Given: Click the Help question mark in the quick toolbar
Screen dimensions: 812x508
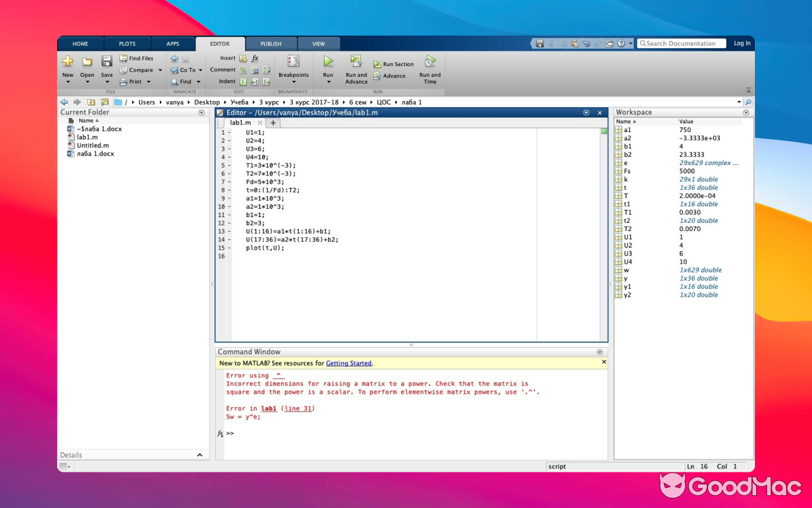Looking at the screenshot, I should (x=620, y=43).
